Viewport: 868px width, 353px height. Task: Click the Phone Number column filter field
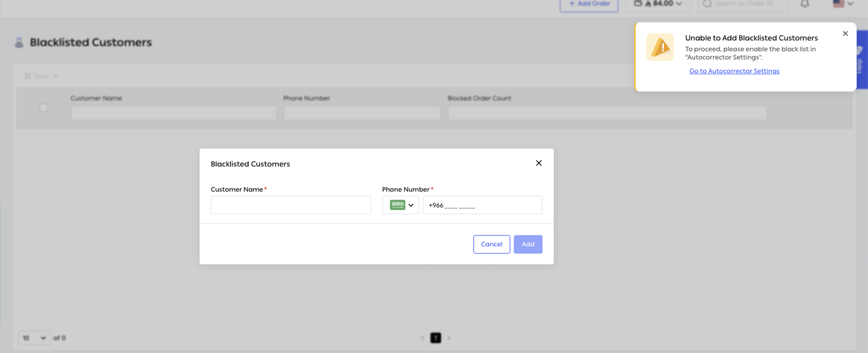362,113
